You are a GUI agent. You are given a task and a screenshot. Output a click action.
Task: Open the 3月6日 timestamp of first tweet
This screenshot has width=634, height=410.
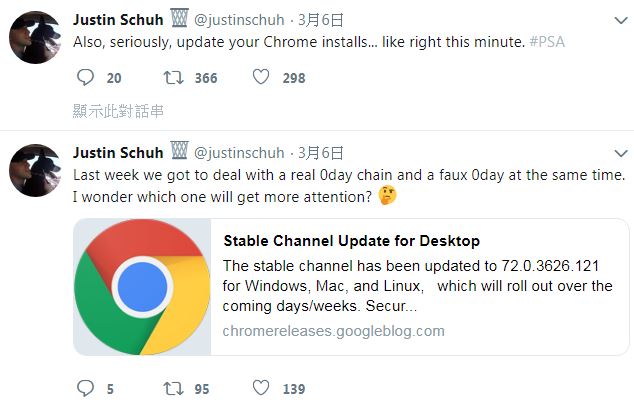pos(321,20)
